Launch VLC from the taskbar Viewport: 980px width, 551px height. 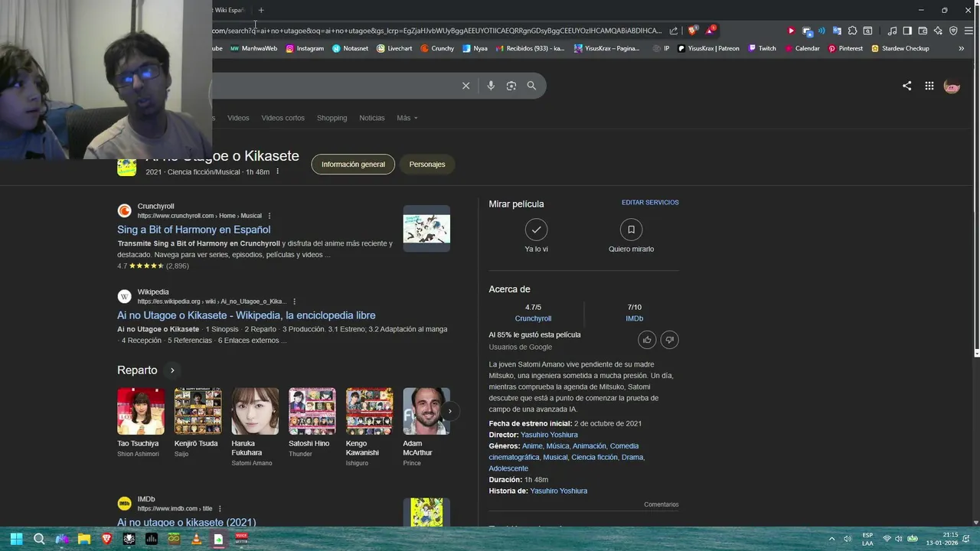click(196, 539)
